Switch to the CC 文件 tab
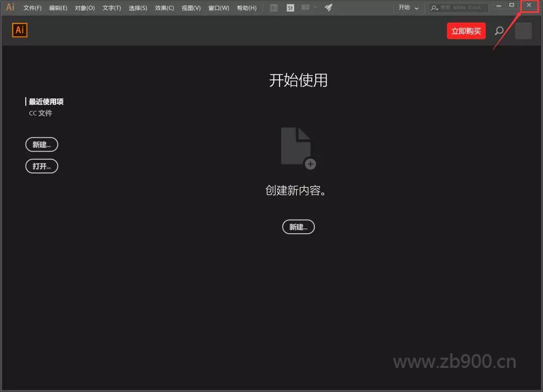The height and width of the screenshot is (392, 543). tap(40, 114)
